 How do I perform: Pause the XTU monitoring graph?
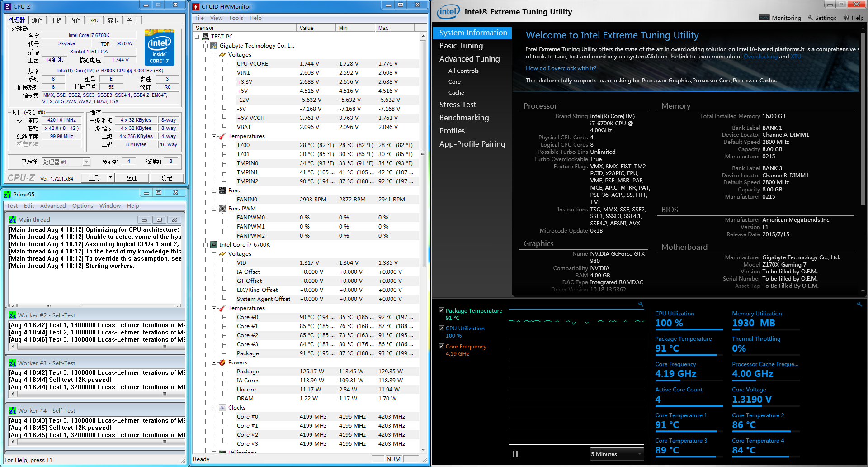[x=515, y=453]
